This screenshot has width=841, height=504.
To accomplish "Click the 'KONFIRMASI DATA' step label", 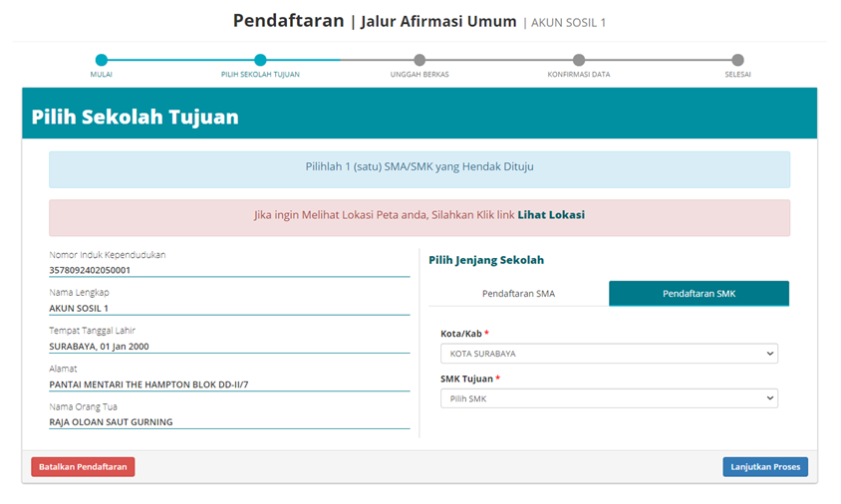I will coord(579,75).
